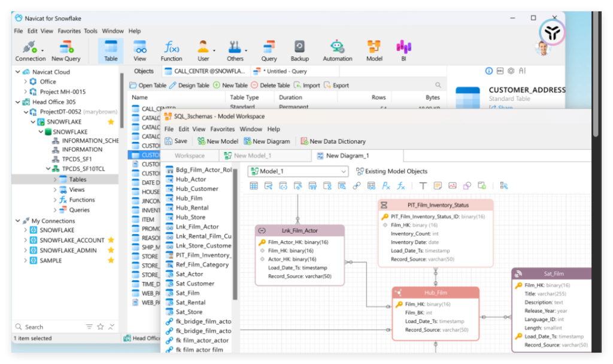
Task: Toggle favorite star on SNOWFLAKE_ACCOUNT connection
Action: (111, 239)
